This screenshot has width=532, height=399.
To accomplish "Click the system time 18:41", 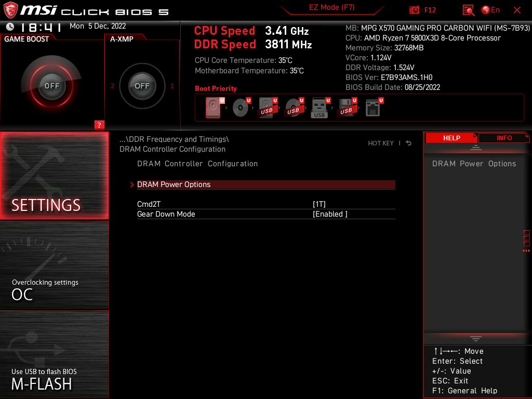I will (41, 27).
